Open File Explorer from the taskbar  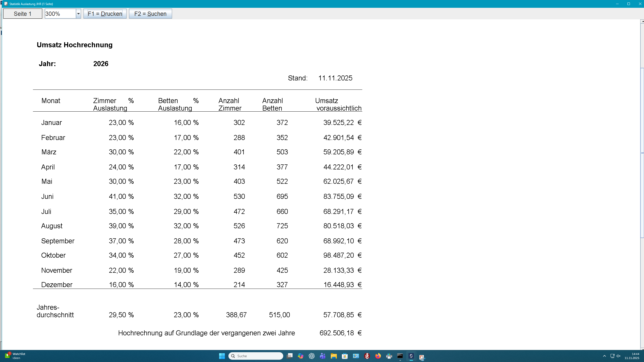pyautogui.click(x=334, y=356)
